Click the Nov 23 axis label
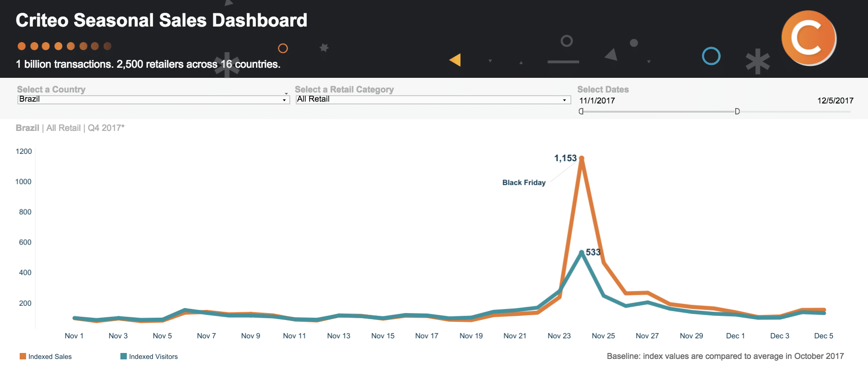 click(559, 336)
